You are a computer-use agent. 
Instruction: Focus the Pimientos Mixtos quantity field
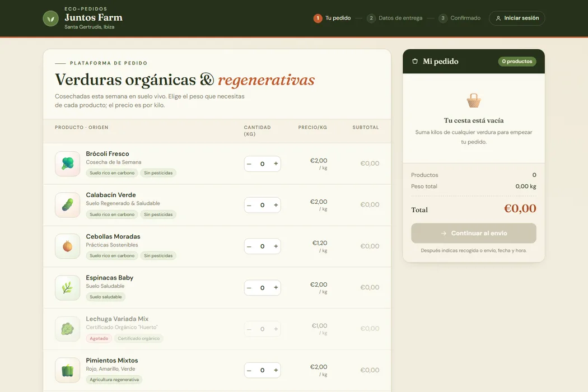[263, 370]
